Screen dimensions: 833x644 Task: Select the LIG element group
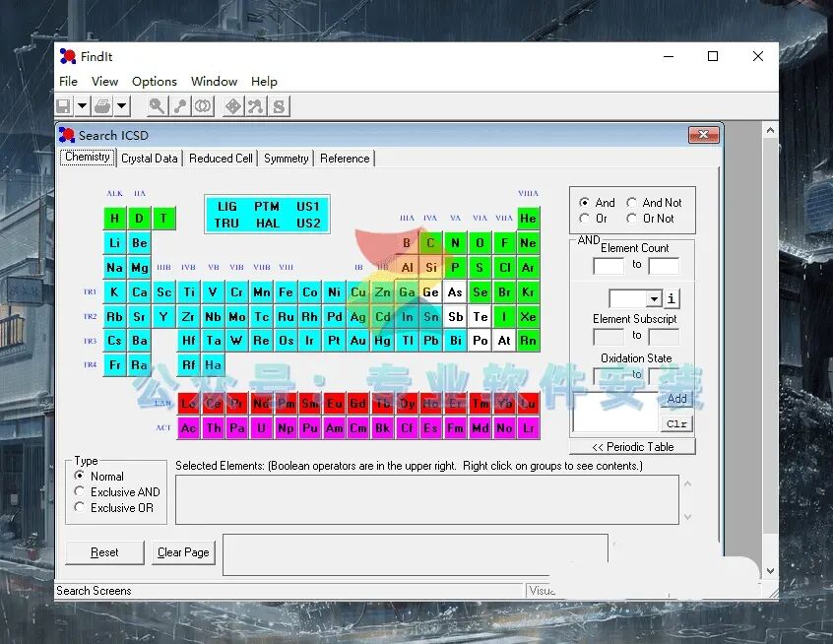tap(227, 206)
